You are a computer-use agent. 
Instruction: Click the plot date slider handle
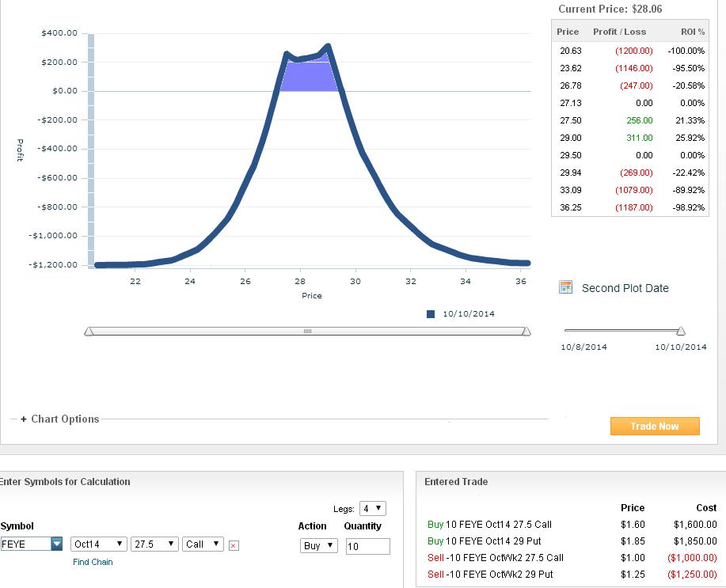tap(681, 331)
